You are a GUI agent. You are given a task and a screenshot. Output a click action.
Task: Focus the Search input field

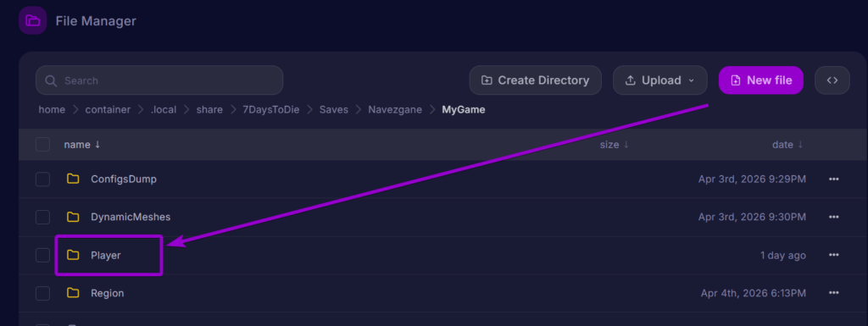pyautogui.click(x=159, y=80)
